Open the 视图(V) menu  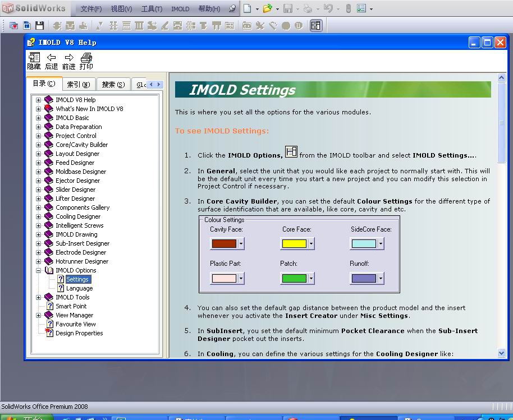pos(121,9)
